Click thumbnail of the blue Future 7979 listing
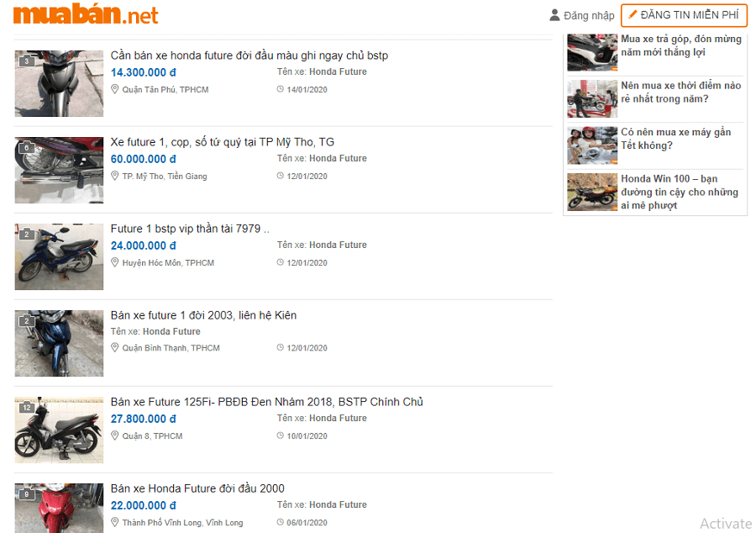The image size is (756, 533). pos(59,256)
